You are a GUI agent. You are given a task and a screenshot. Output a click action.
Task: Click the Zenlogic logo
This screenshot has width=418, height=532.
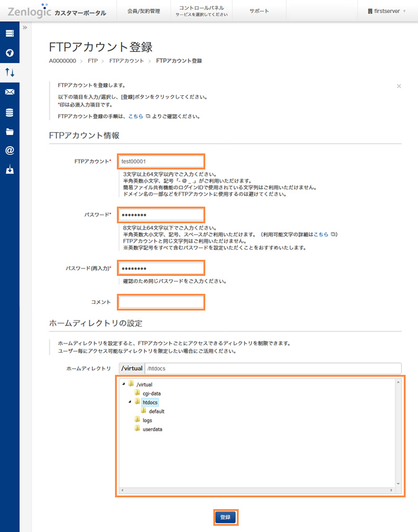click(29, 11)
